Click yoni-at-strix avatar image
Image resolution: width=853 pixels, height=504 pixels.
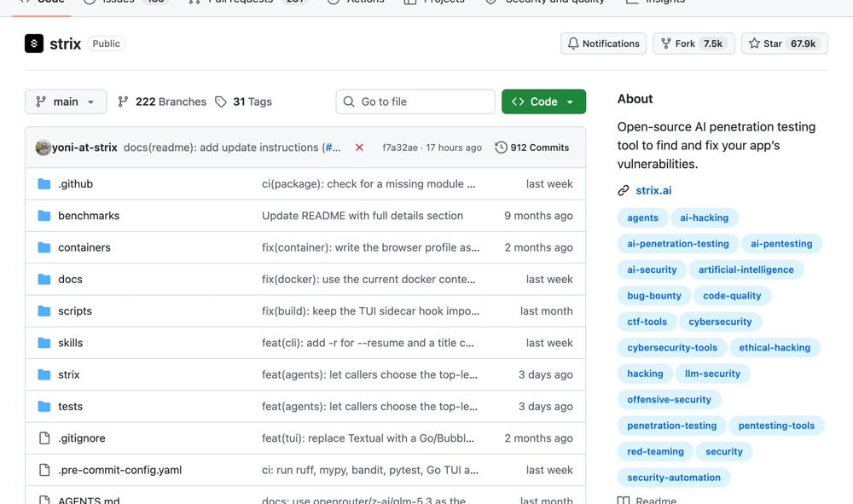pyautogui.click(x=43, y=148)
